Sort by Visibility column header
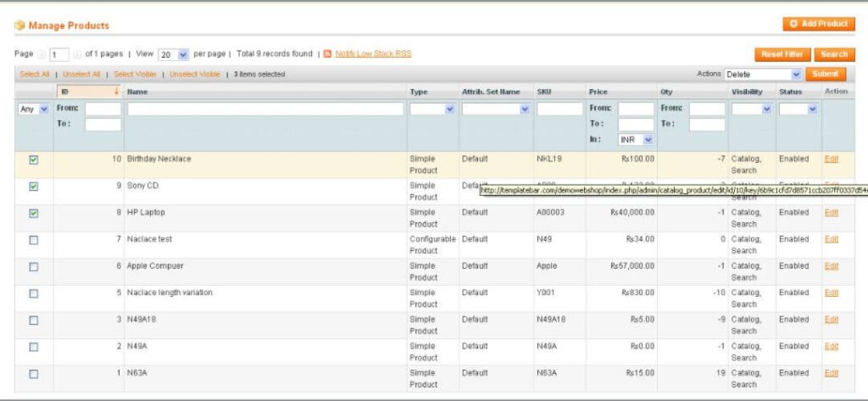The image size is (868, 401). 747,92
